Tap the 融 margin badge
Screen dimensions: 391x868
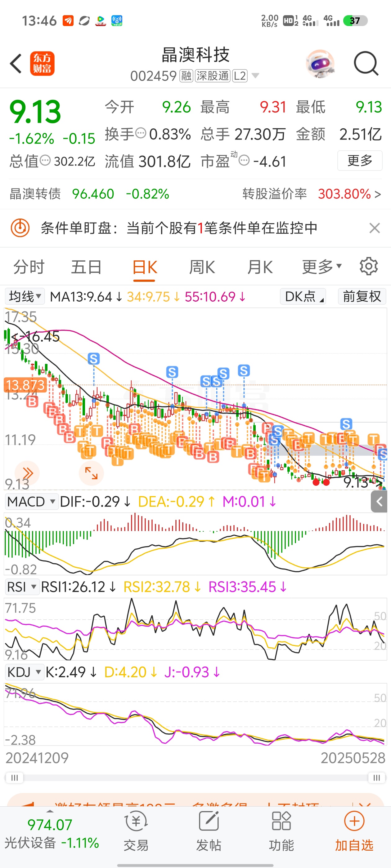click(x=186, y=76)
